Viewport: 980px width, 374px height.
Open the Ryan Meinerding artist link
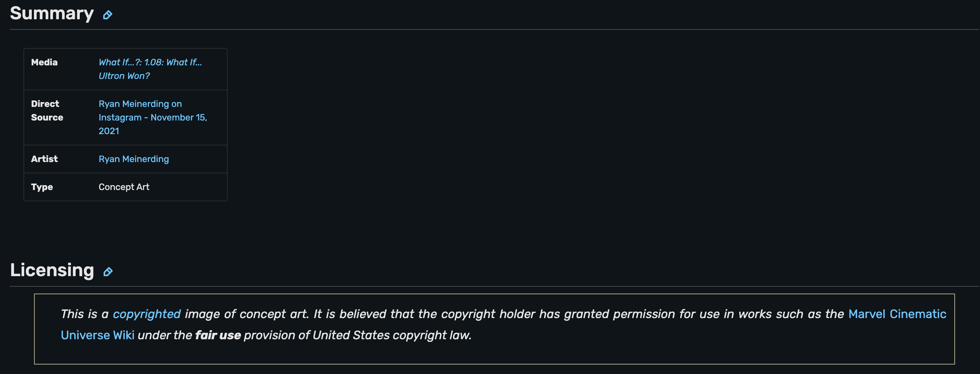point(133,159)
